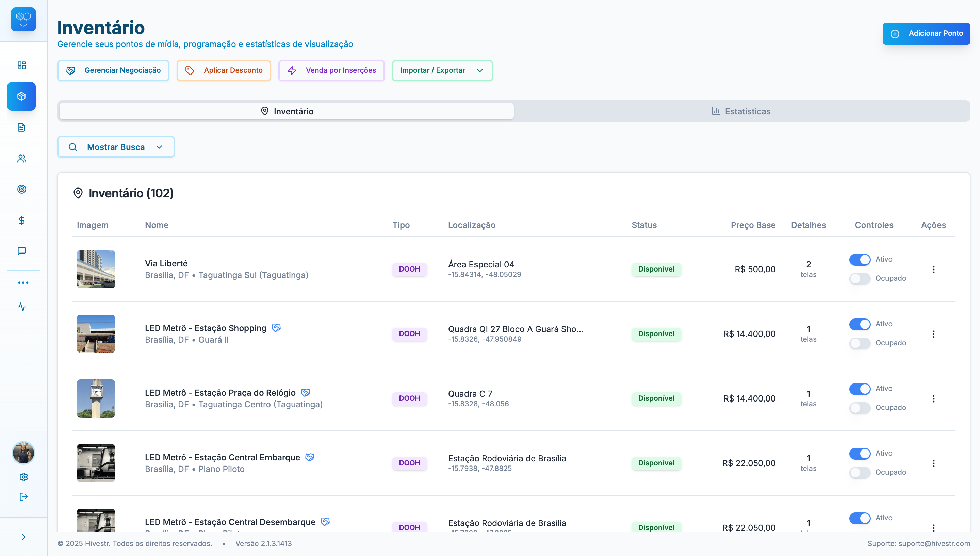Click the Adicionar Ponto button
Image resolution: width=980 pixels, height=556 pixels.
pos(926,34)
